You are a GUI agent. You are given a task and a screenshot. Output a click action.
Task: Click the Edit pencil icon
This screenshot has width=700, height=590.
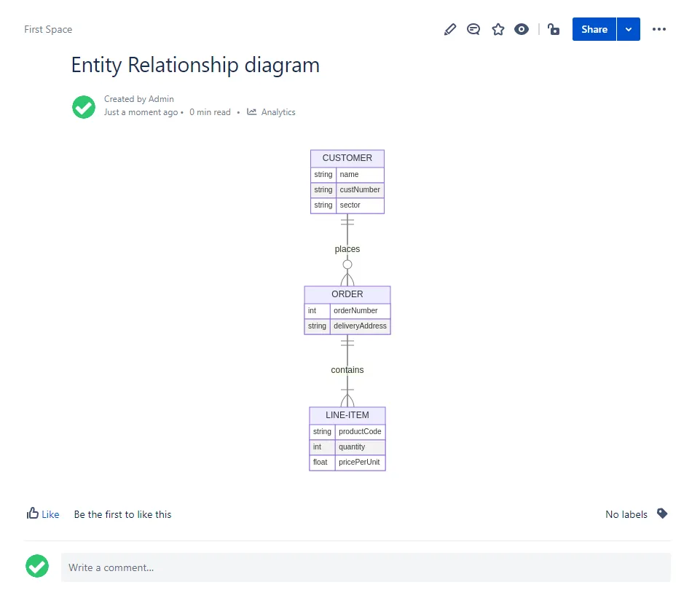[x=450, y=29]
